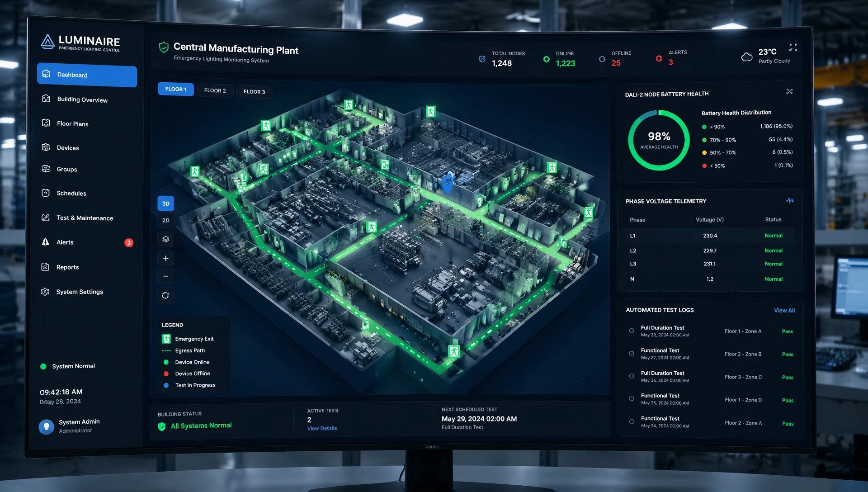Zoom out with the minus button
Screen dimensions: 868x492
166,276
